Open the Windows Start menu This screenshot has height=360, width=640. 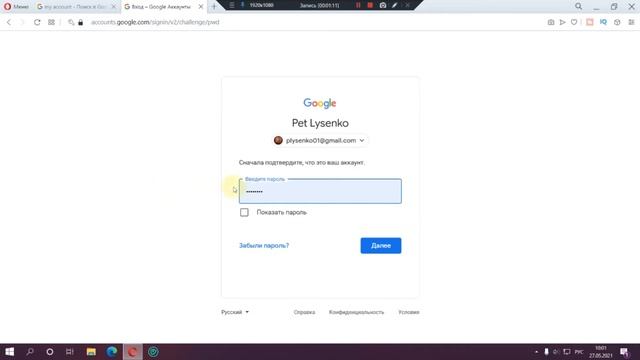(x=9, y=352)
